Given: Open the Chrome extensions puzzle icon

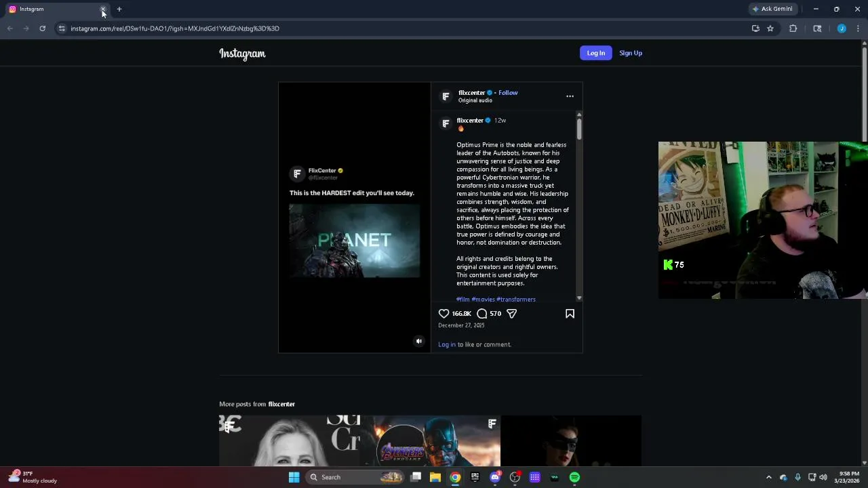Looking at the screenshot, I should tap(793, 28).
